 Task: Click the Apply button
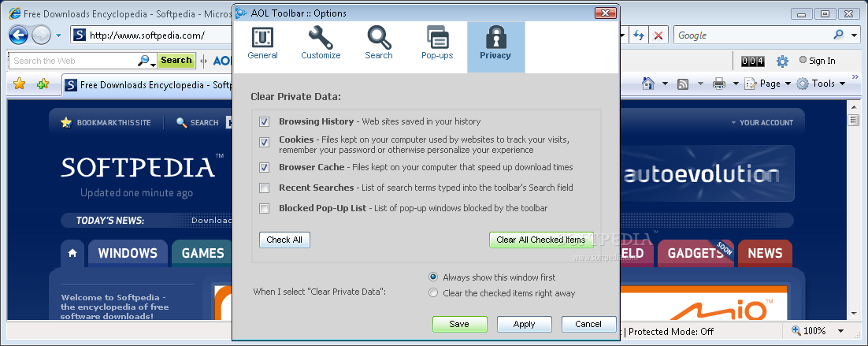(x=525, y=324)
